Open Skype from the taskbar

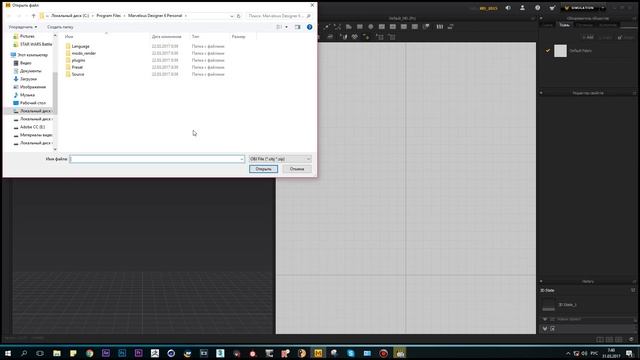click(x=351, y=353)
